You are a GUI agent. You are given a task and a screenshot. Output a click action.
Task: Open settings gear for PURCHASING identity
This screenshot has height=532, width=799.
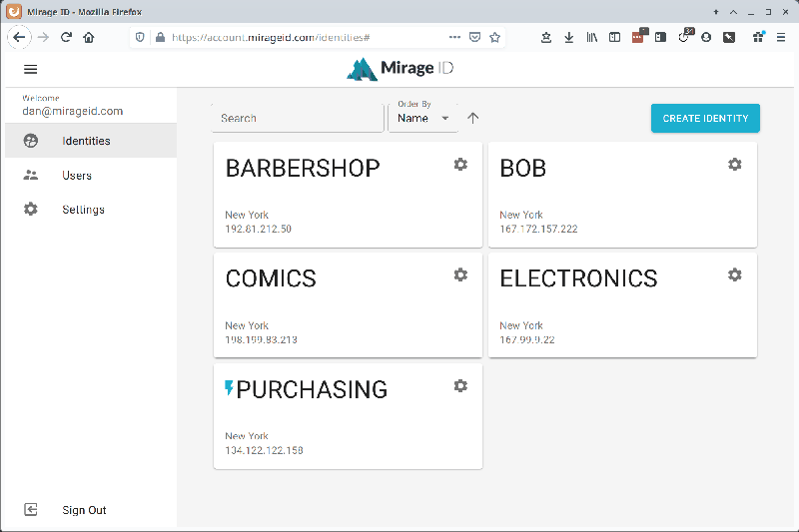(460, 386)
